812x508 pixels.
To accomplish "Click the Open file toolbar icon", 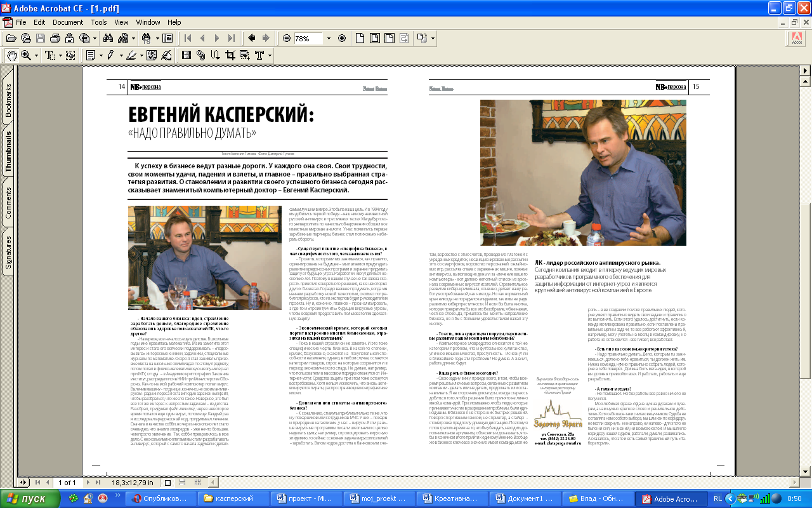I will (x=11, y=38).
